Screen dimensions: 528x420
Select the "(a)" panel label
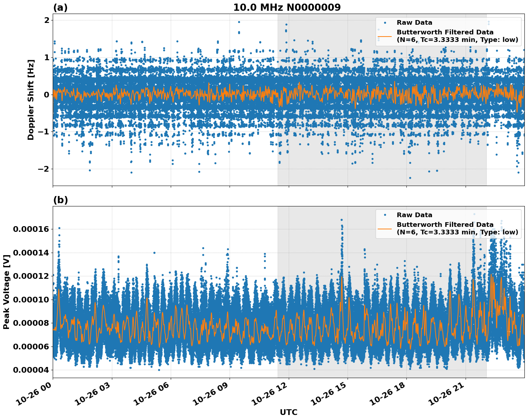[x=60, y=8]
